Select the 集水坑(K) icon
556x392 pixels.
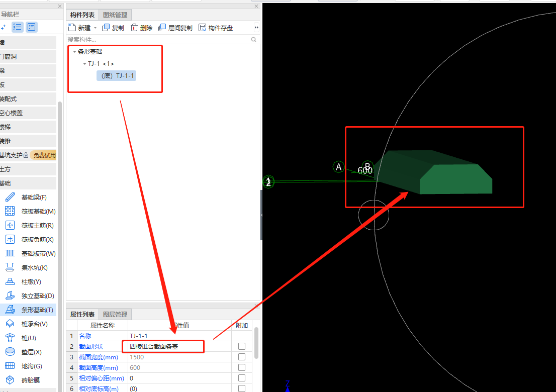click(10, 267)
